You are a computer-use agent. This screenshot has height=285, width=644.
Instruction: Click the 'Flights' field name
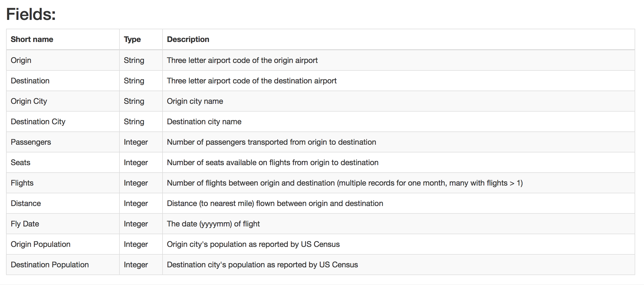[22, 183]
